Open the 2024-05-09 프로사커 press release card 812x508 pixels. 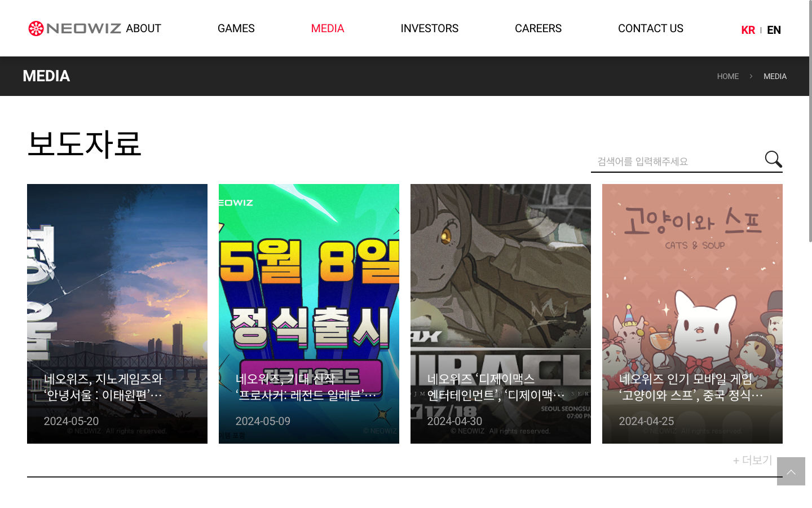(309, 314)
